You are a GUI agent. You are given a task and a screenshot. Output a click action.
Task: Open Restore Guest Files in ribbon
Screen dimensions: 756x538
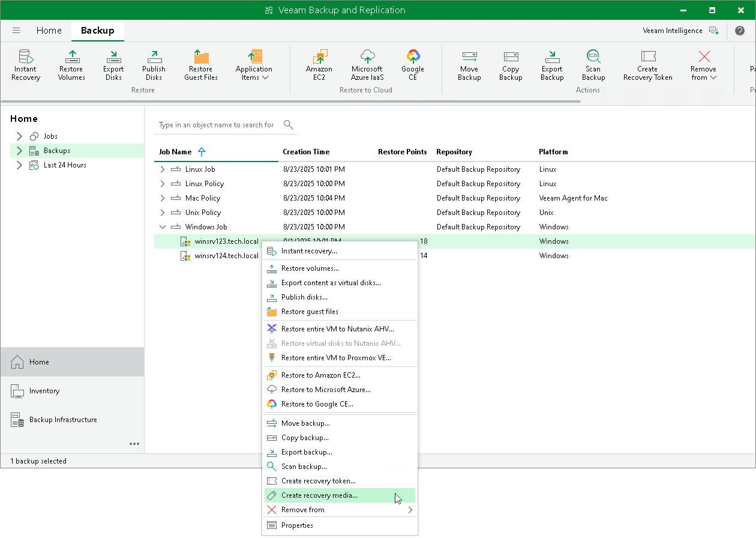pos(201,65)
